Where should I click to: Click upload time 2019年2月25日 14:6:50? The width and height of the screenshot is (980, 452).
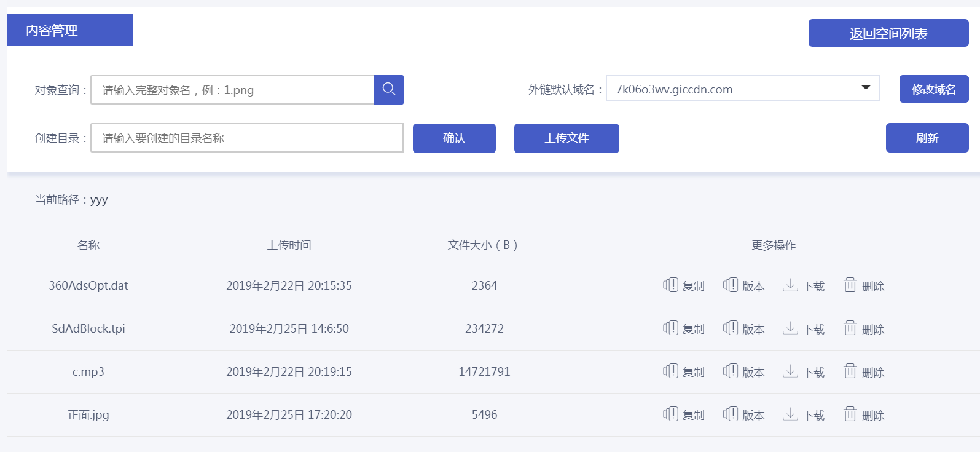tap(289, 328)
